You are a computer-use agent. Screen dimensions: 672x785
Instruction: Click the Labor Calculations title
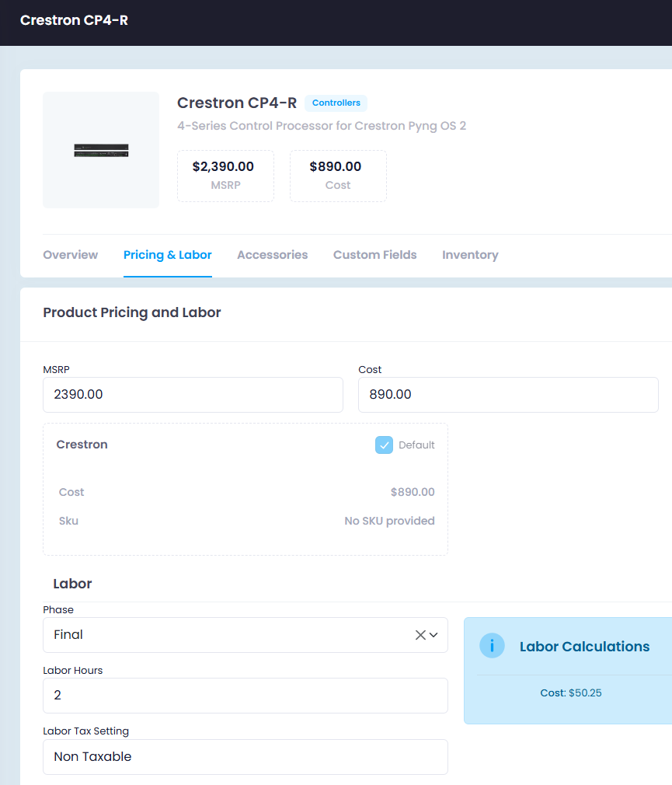click(x=584, y=647)
